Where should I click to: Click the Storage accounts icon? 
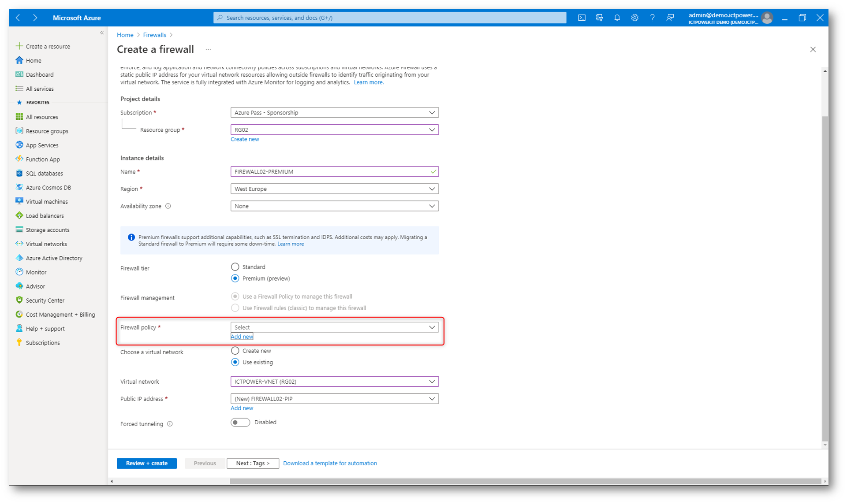click(x=19, y=230)
